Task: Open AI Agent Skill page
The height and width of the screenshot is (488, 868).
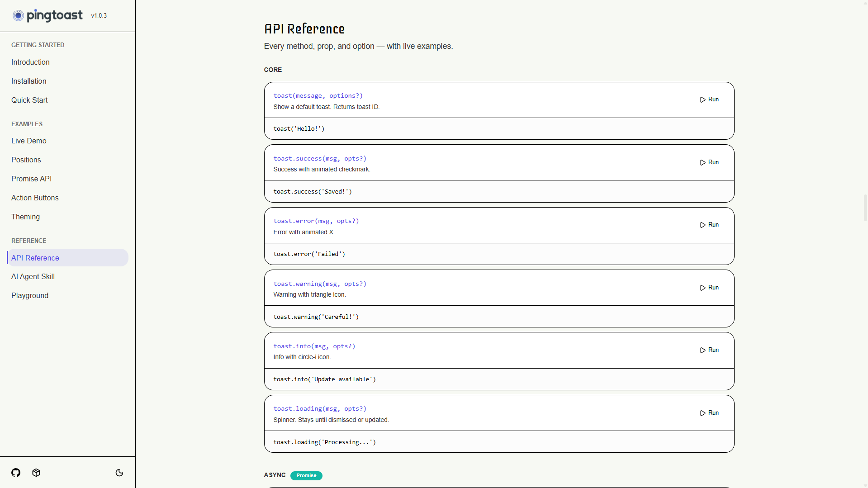Action: point(33,276)
